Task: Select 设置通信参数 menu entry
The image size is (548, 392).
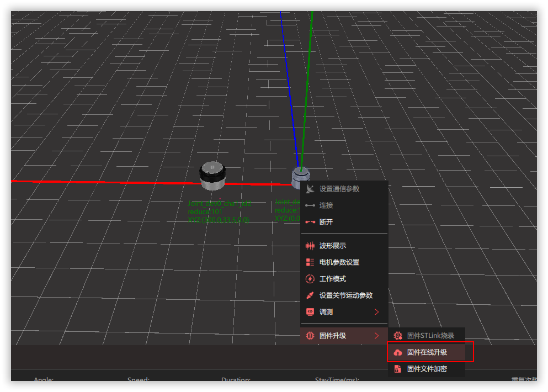Action: click(344, 189)
